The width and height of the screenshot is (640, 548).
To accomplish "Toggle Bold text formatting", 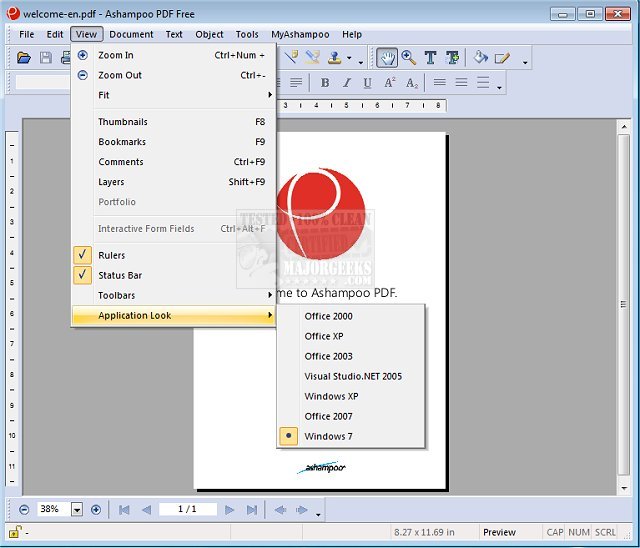I will [324, 83].
